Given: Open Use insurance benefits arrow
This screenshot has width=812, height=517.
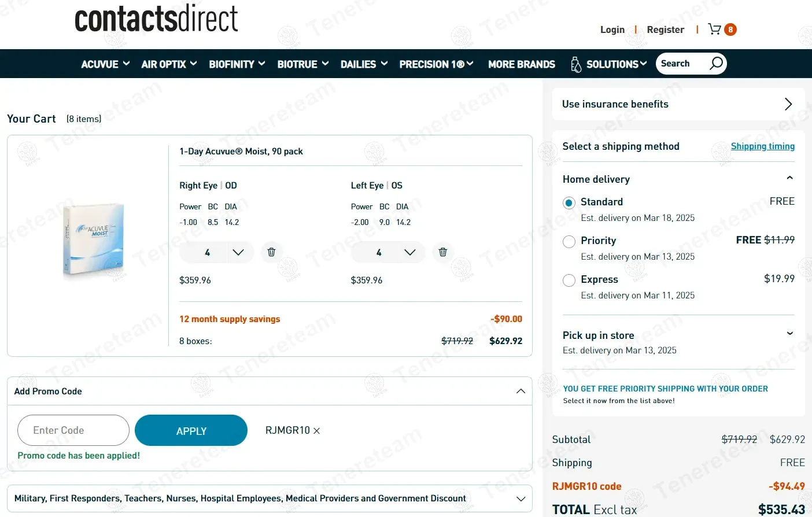Looking at the screenshot, I should pos(788,104).
